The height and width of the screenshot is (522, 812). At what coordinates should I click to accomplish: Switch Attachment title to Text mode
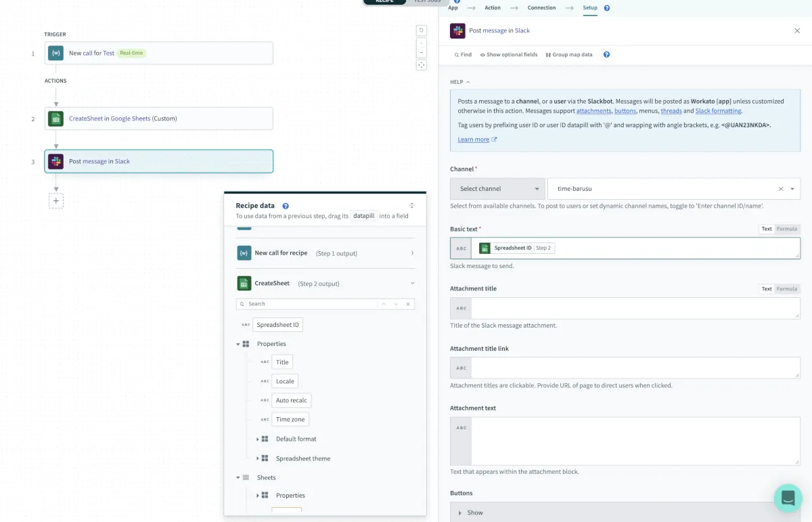(x=767, y=288)
